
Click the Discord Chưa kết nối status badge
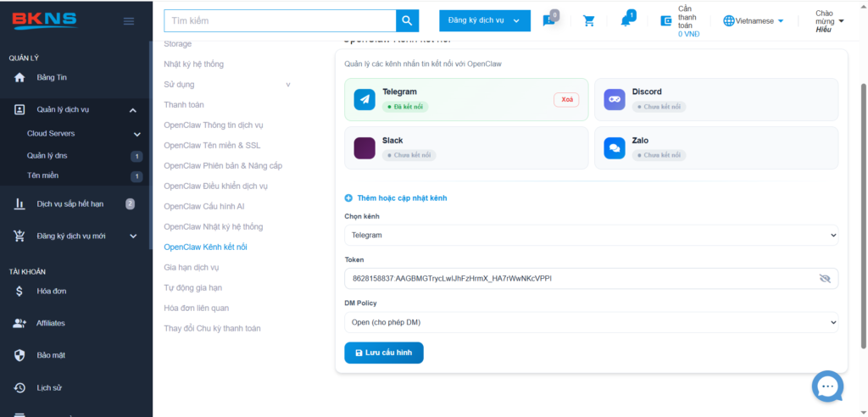659,106
